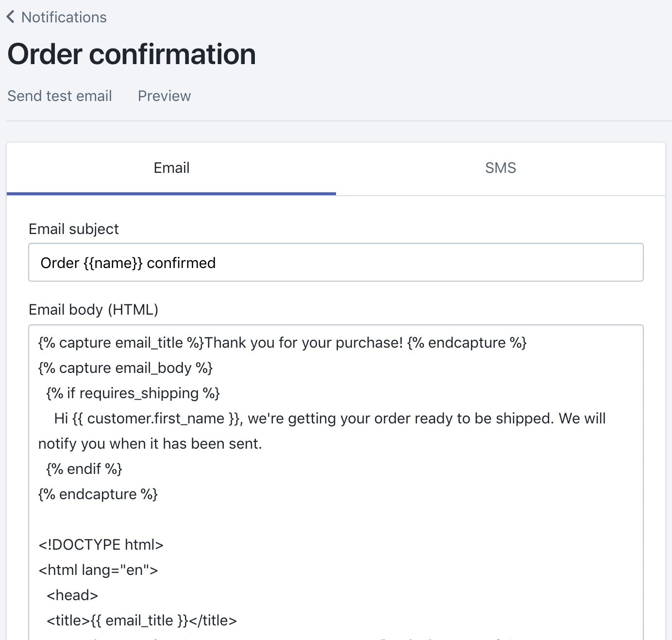Click the if requires_shipping line in body
The width and height of the screenshot is (672, 640).
click(x=133, y=393)
